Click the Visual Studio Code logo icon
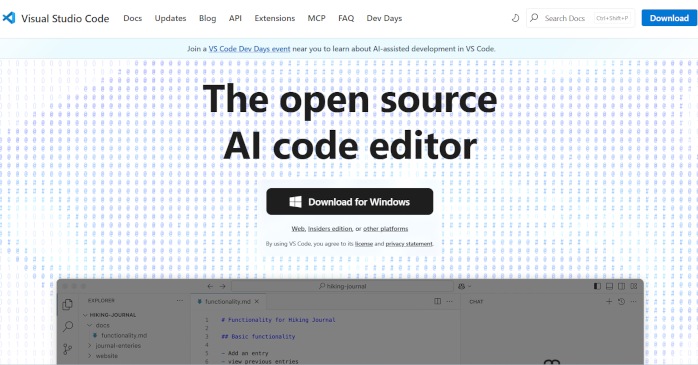The width and height of the screenshot is (698, 365). tap(8, 18)
